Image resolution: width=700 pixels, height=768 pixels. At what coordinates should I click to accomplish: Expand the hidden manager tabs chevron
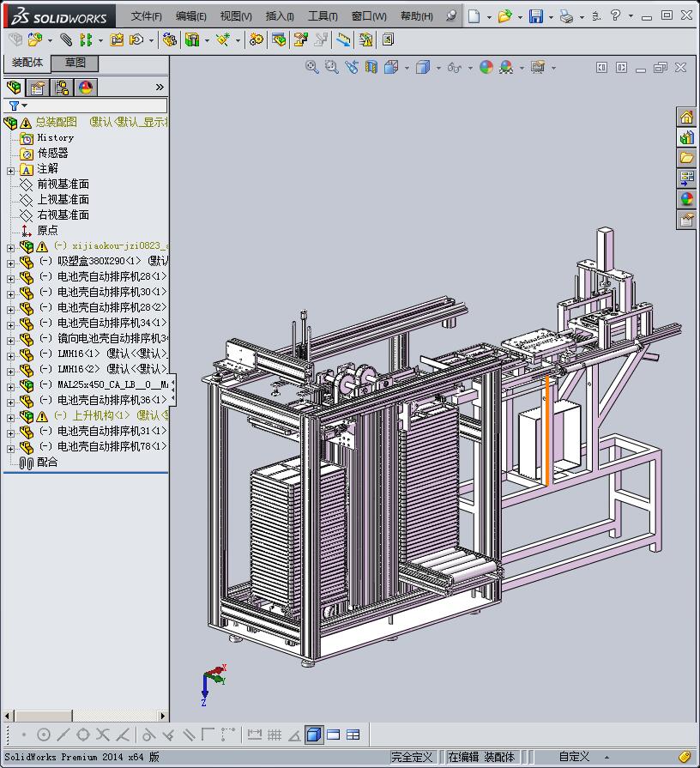point(160,88)
